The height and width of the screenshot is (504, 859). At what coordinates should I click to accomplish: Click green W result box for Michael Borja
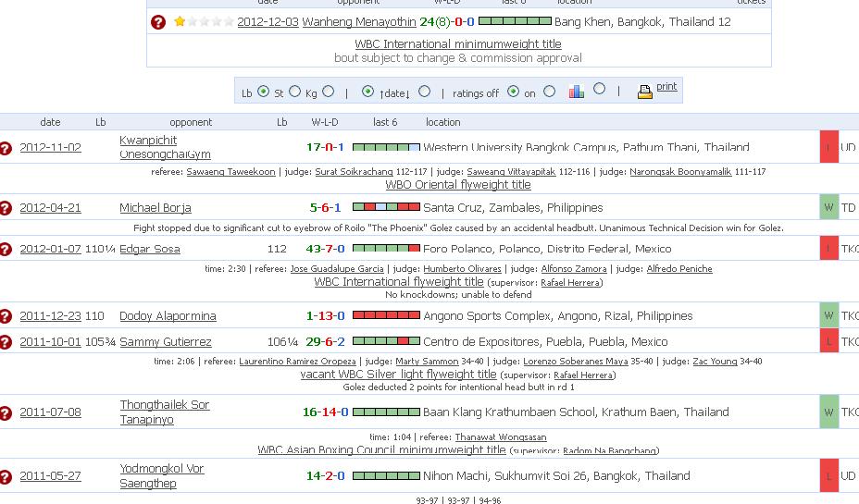point(828,207)
